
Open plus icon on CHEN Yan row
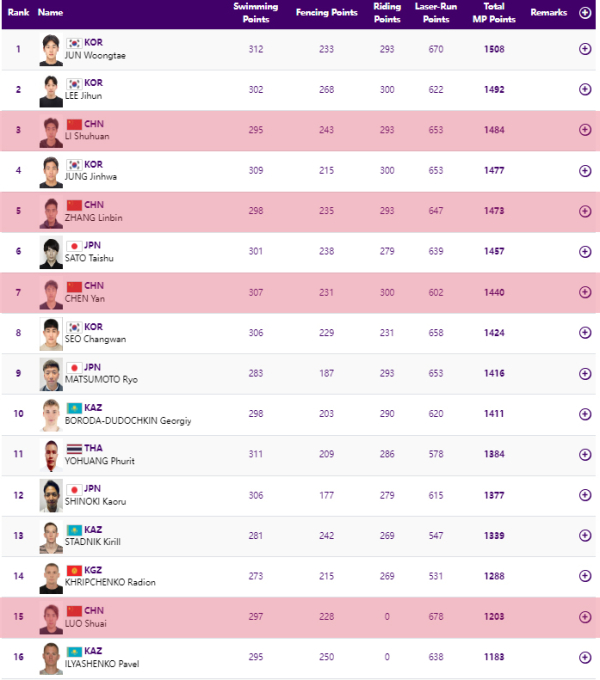[x=585, y=292]
